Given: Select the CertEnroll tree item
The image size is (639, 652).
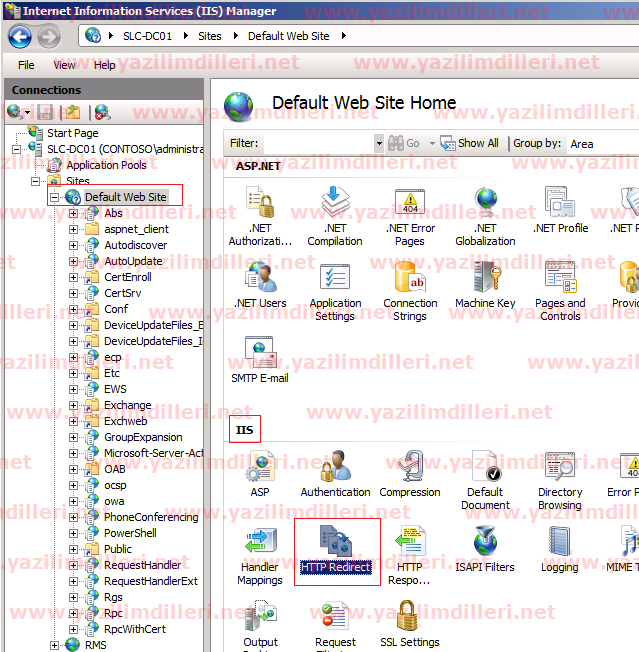Looking at the screenshot, I should tap(128, 277).
